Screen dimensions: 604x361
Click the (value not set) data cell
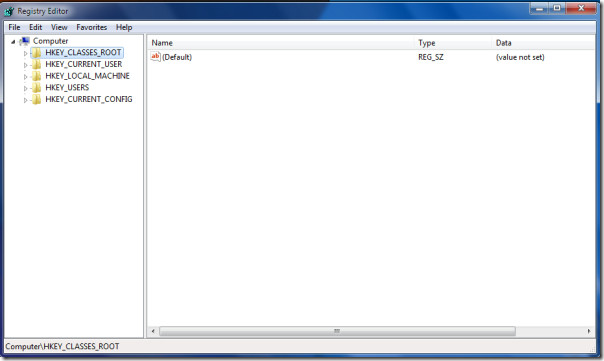pyautogui.click(x=520, y=57)
